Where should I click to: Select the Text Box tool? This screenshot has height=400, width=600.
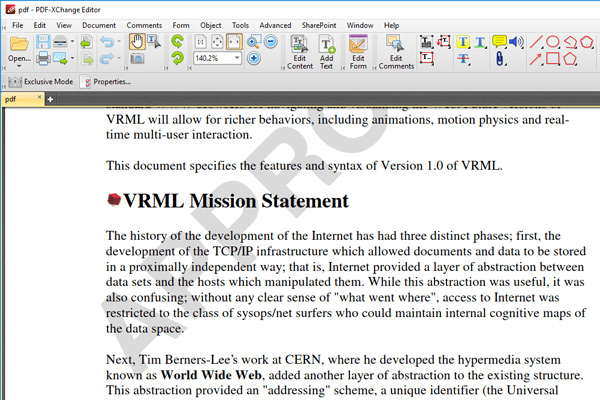(x=426, y=59)
